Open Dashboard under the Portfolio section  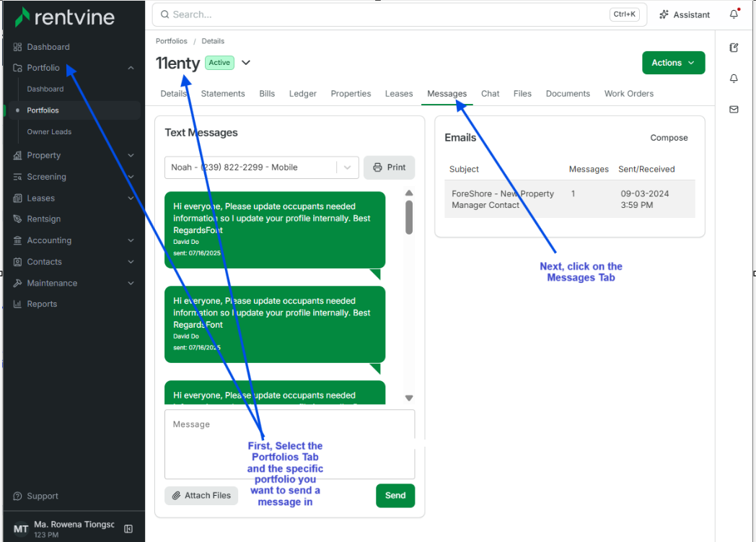pos(45,89)
